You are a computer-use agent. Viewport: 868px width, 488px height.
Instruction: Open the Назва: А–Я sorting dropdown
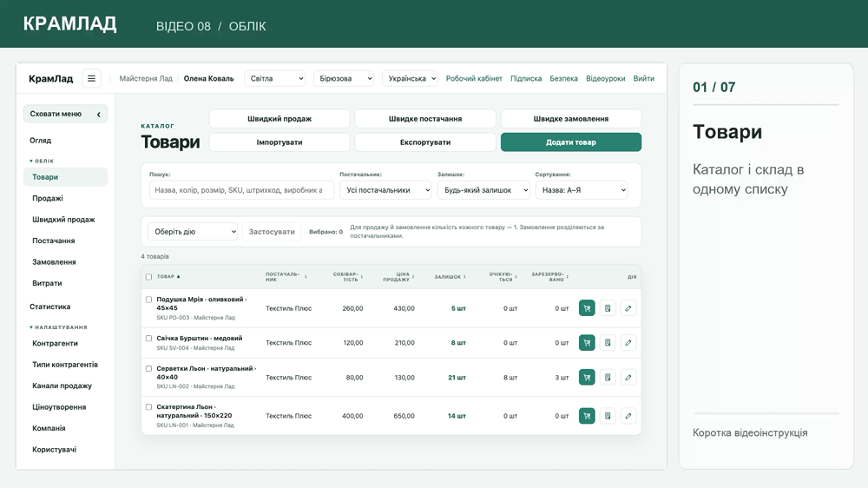pyautogui.click(x=582, y=190)
